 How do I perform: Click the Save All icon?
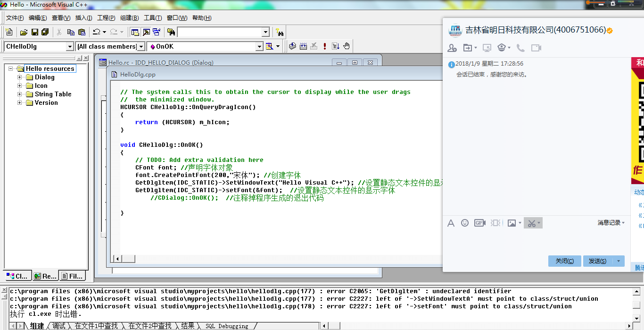point(45,32)
